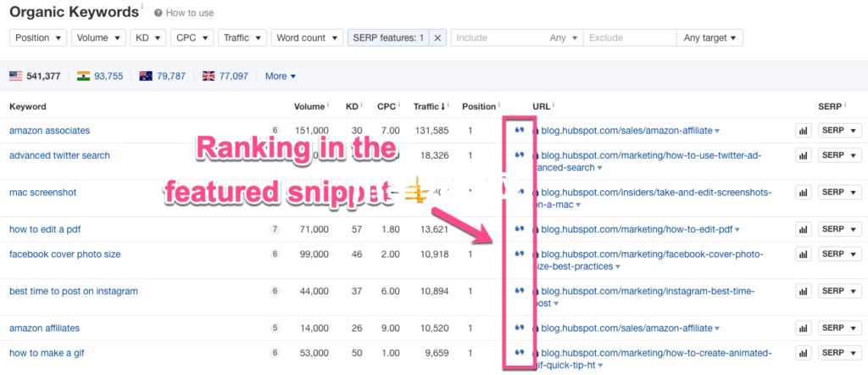Open the Volume filter dropdown
This screenshot has width=868, height=375.
[x=98, y=37]
